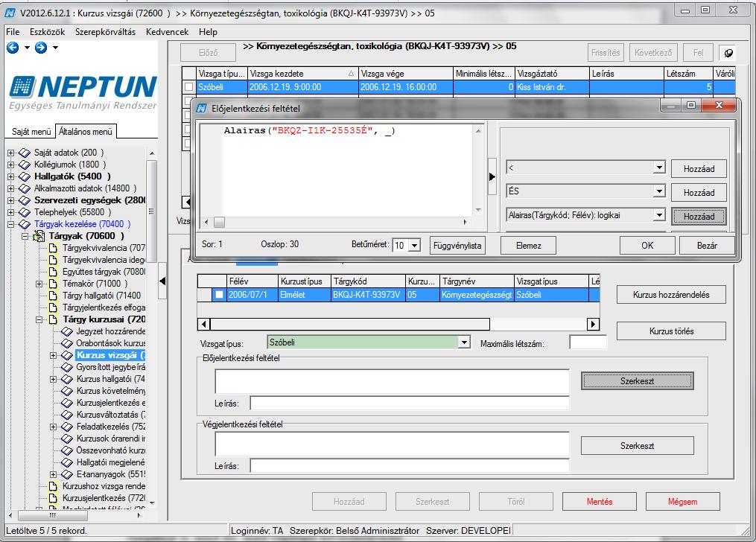Open the Eszközök menu
Screen dimensions: 756x542
click(47, 32)
